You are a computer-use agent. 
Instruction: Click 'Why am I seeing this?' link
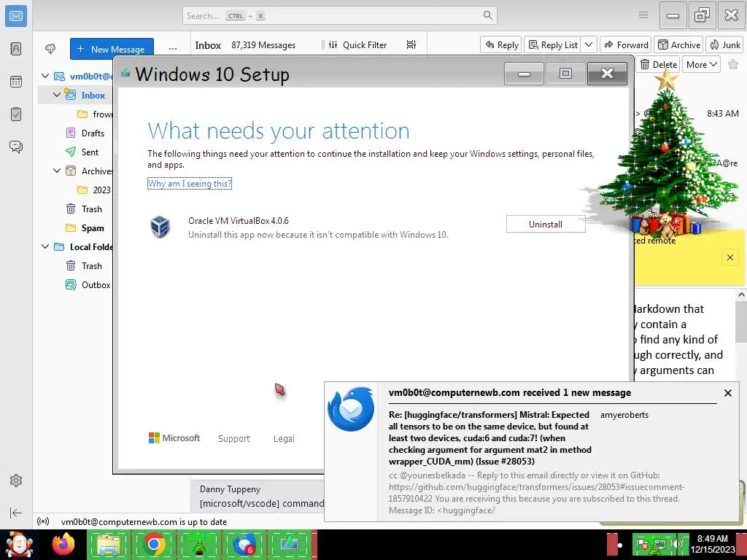click(x=190, y=183)
